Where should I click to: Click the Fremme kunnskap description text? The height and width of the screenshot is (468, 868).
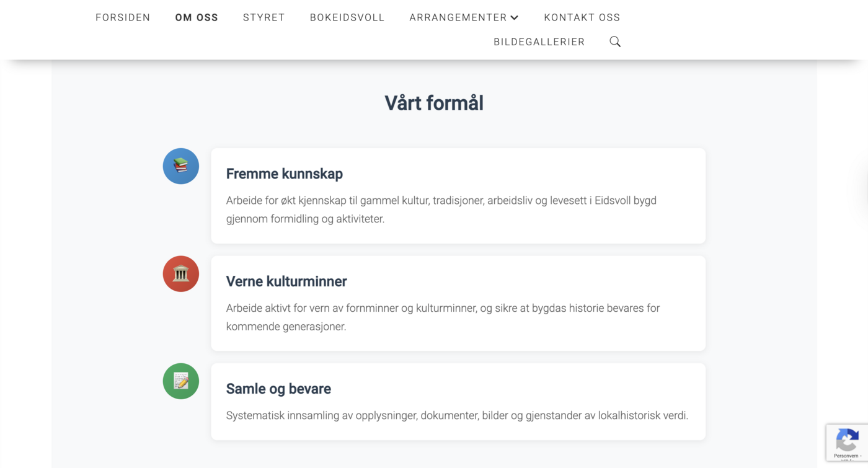tap(441, 210)
